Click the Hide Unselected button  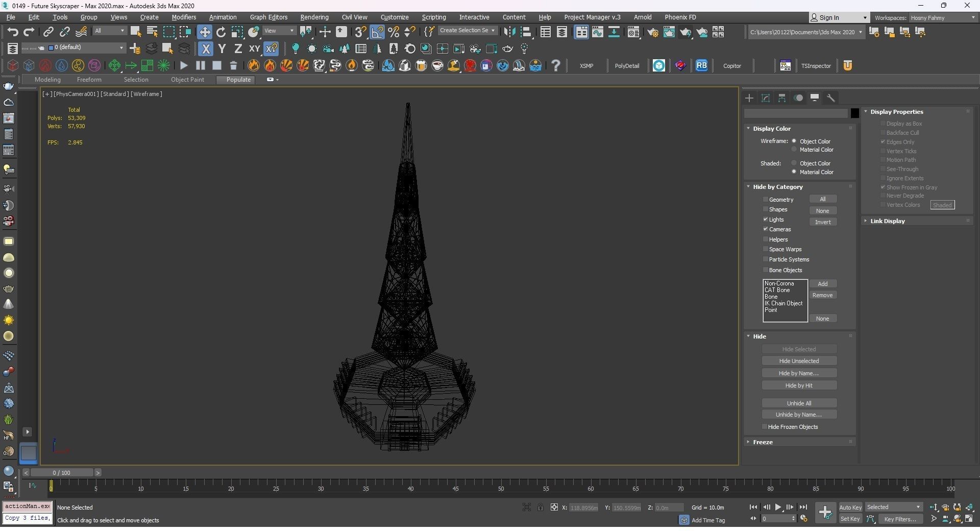click(x=799, y=361)
